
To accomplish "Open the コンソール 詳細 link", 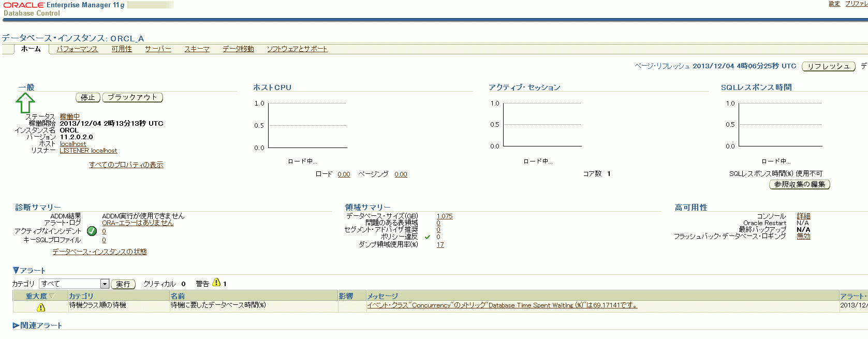I will point(804,216).
